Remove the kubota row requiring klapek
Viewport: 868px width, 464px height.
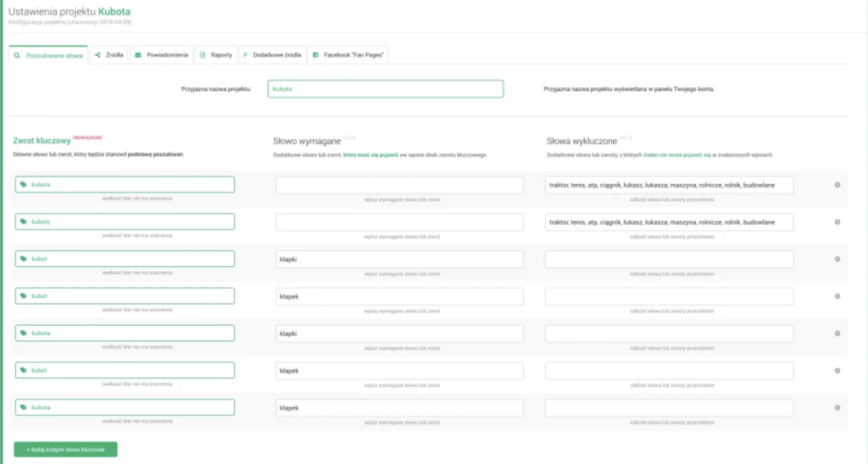[837, 407]
